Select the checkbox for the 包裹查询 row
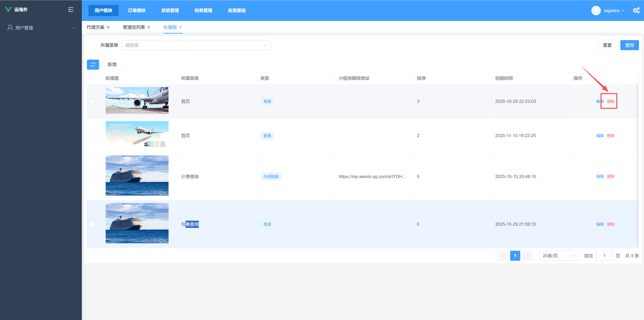644x320 pixels. pyautogui.click(x=93, y=224)
